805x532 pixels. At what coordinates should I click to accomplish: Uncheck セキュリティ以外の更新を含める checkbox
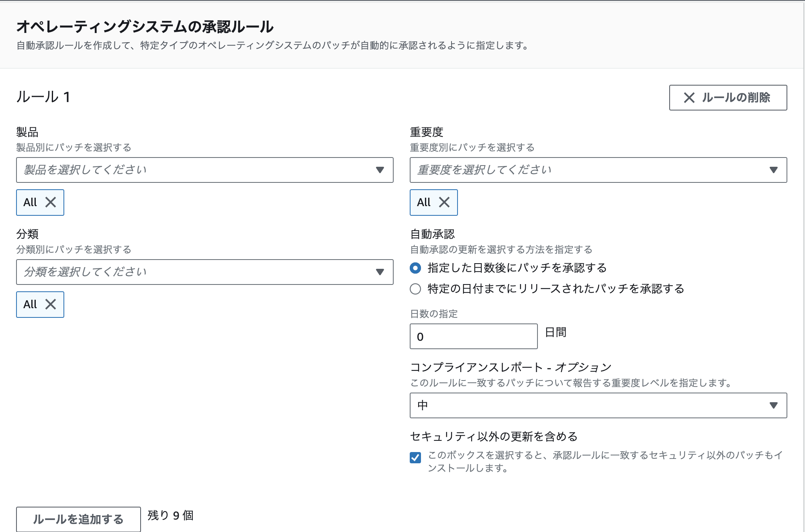[x=415, y=457]
